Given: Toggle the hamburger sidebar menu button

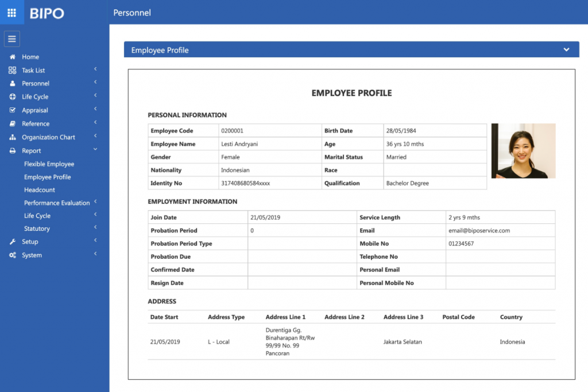Looking at the screenshot, I should (12, 39).
